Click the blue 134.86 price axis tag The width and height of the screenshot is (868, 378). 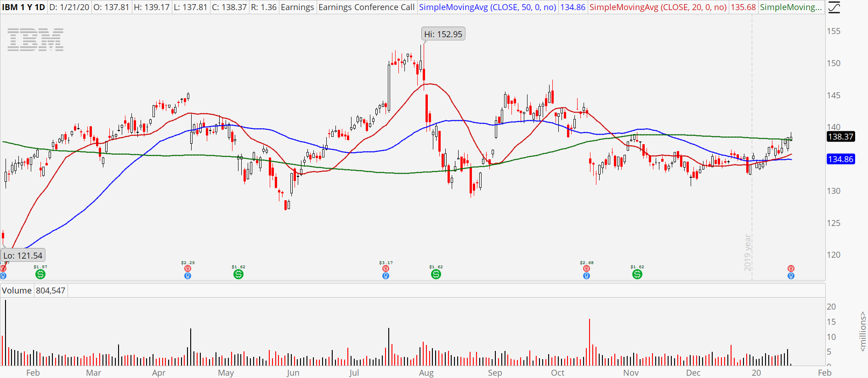841,159
